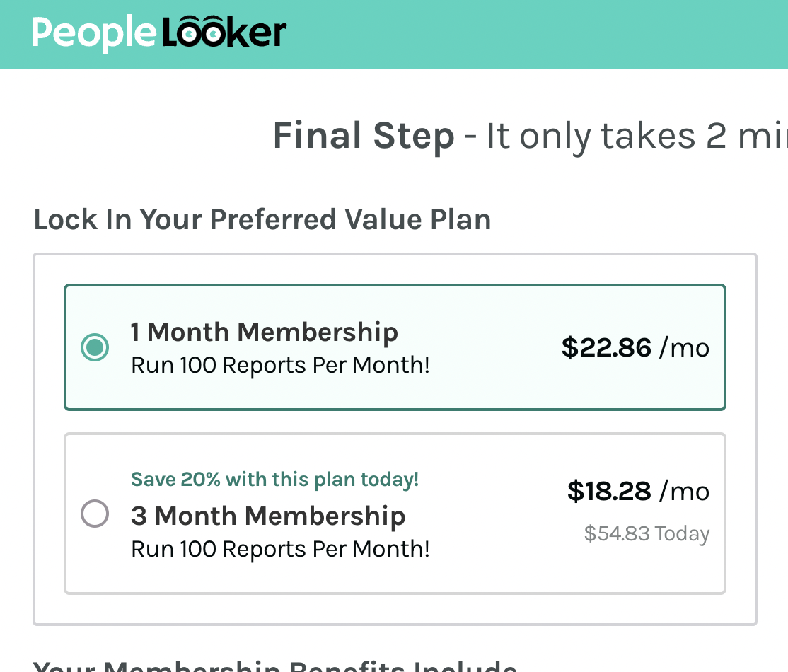Click the Lock In Your Preferred Value Plan heading
788x672 pixels.
click(262, 220)
